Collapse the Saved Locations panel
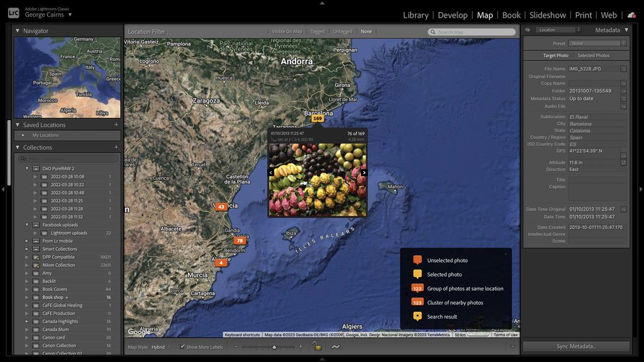Viewport: 644px width, 362px height. (17, 125)
